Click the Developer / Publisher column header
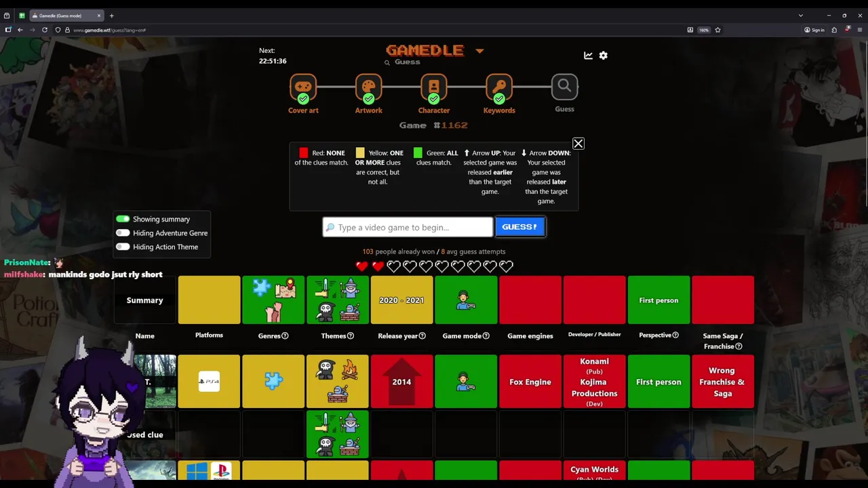868x488 pixels. tap(594, 334)
